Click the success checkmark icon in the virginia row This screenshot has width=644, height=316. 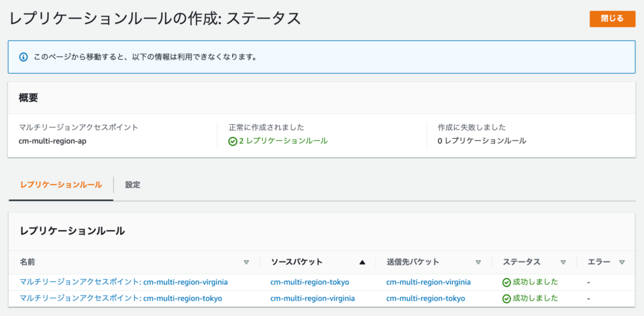coord(506,282)
